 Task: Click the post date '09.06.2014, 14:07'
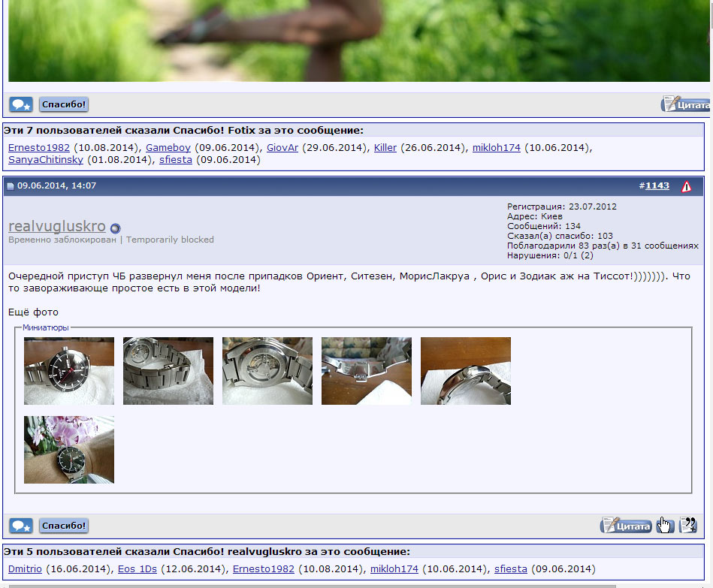tap(57, 185)
